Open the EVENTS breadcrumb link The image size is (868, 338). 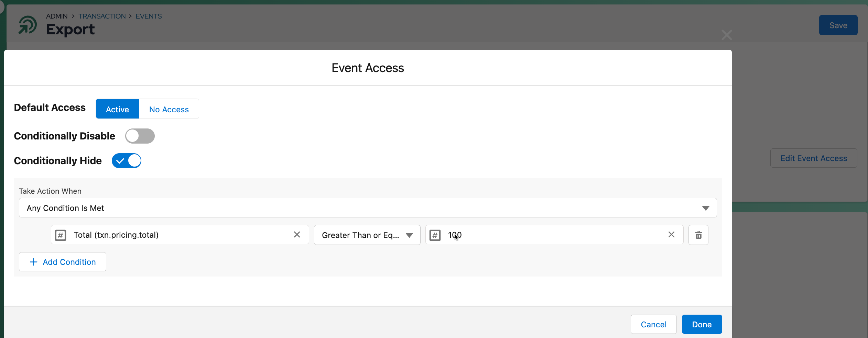[149, 16]
